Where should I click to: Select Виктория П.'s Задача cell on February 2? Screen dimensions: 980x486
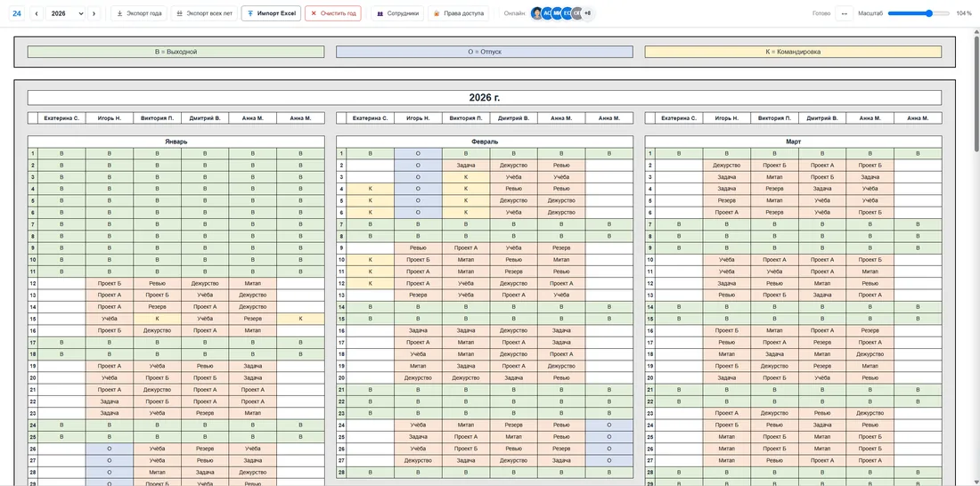466,166
